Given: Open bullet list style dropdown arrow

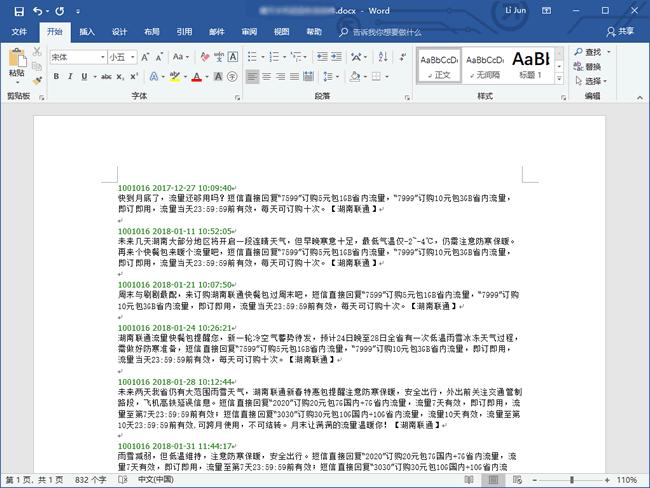Looking at the screenshot, I should 263,57.
